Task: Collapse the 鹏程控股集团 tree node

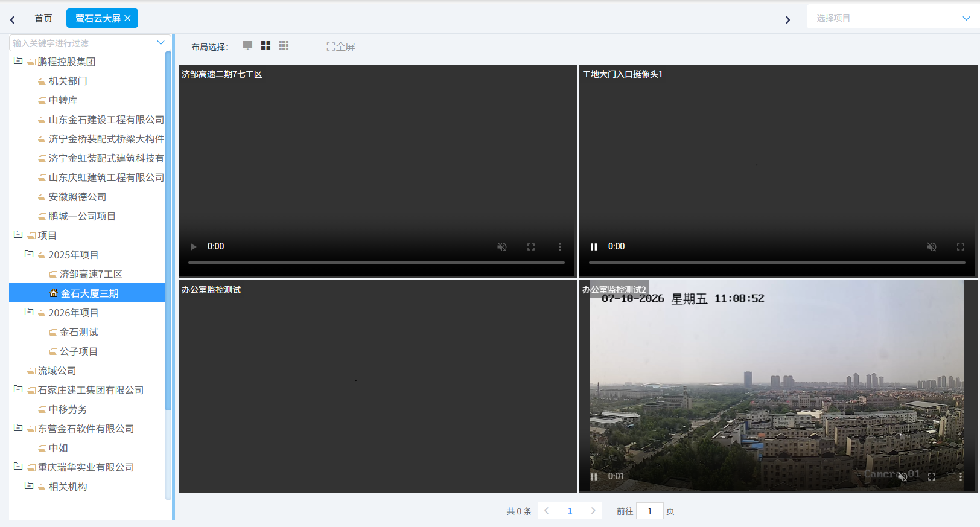Action: click(18, 61)
